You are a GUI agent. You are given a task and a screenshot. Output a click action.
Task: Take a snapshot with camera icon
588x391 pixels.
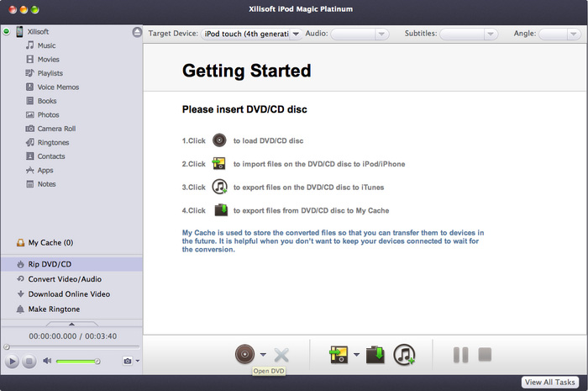[x=128, y=361]
